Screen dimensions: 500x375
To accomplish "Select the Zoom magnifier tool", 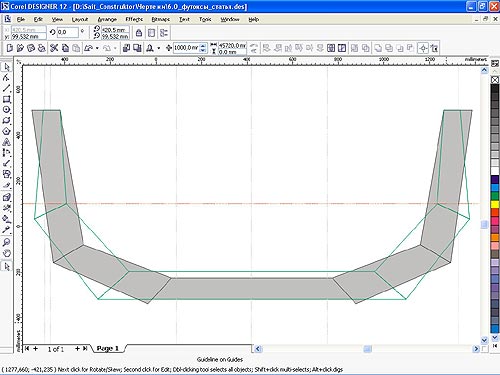I will (7, 242).
